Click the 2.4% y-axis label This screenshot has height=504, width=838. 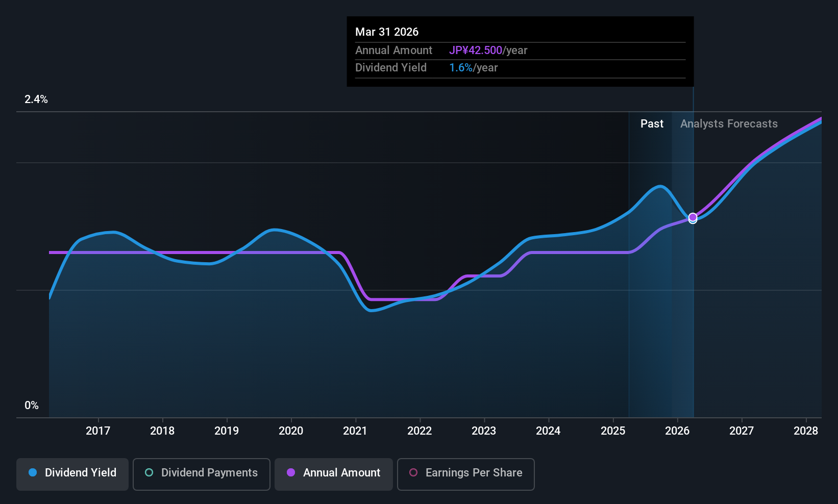[36, 99]
